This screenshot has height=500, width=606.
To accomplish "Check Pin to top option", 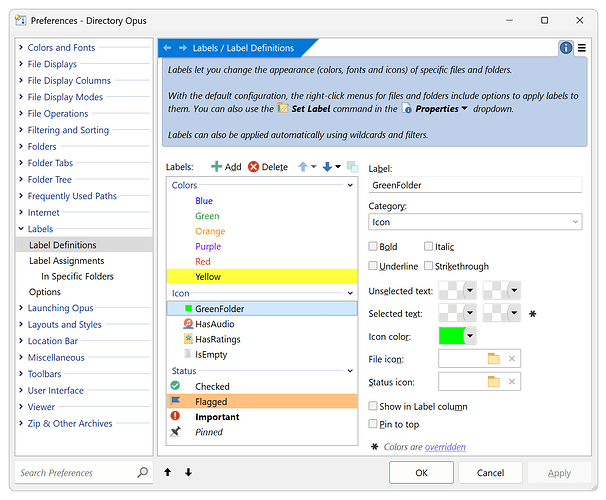I will [373, 424].
